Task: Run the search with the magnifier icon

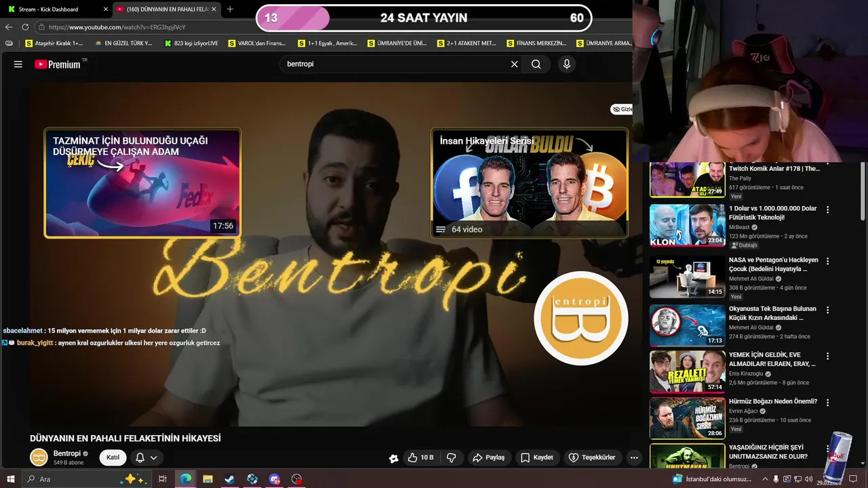Action: tap(536, 64)
